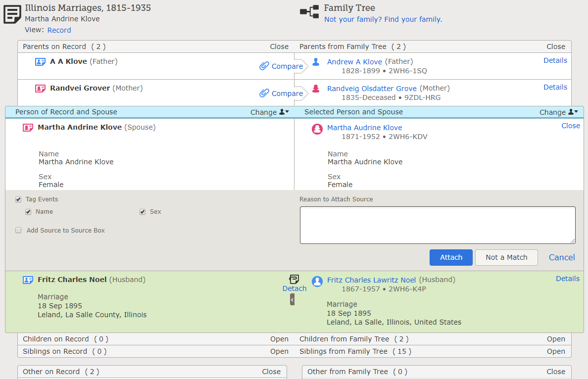Click Martha Audrine Klove's pink female avatar

(317, 129)
